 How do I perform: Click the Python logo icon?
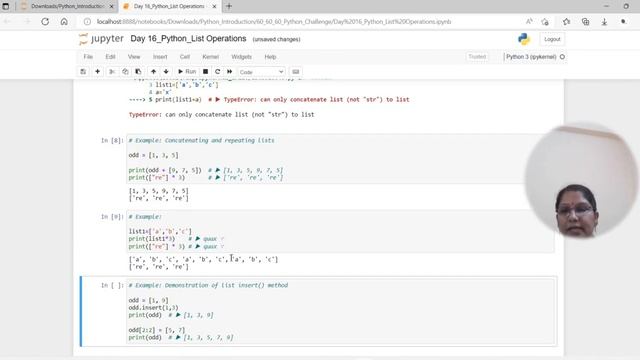(524, 39)
